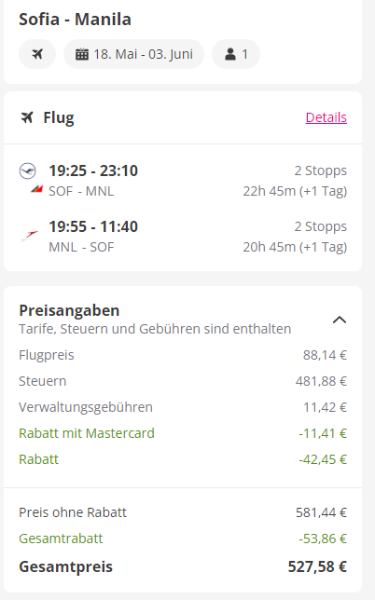The image size is (375, 600).
Task: Click the Sofia - Manila title
Action: (x=75, y=19)
